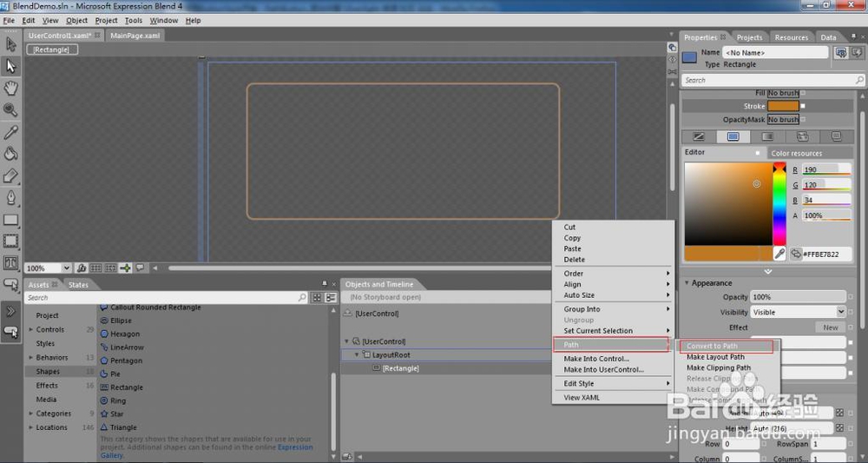Show the Events view in Properties

point(857,53)
